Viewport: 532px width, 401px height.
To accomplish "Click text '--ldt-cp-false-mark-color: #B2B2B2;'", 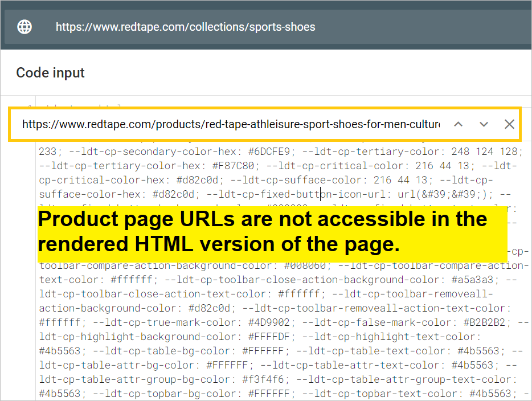I will (407, 322).
